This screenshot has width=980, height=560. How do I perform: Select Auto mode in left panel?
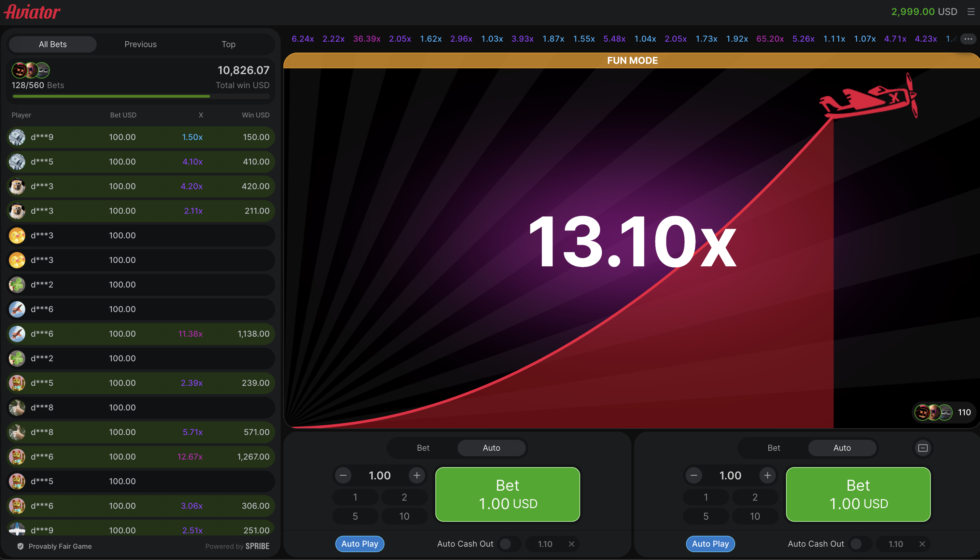(492, 448)
